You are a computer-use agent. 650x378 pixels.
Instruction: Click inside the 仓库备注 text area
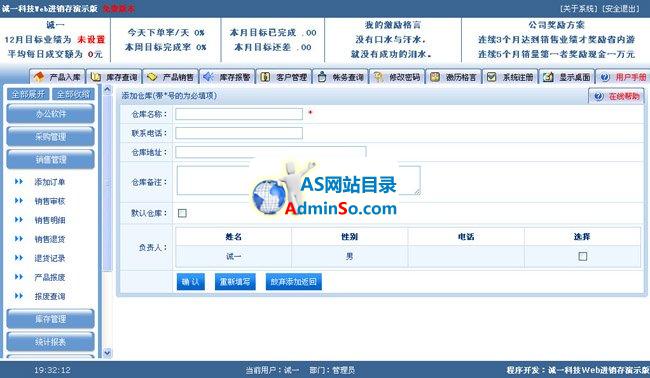pos(298,180)
